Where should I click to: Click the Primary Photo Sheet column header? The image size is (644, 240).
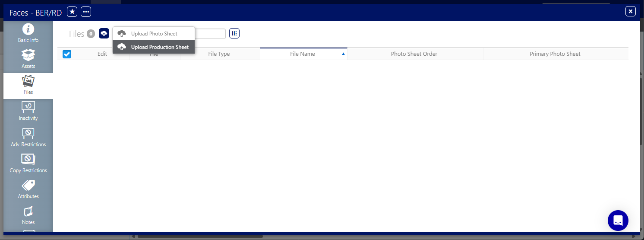pyautogui.click(x=555, y=54)
